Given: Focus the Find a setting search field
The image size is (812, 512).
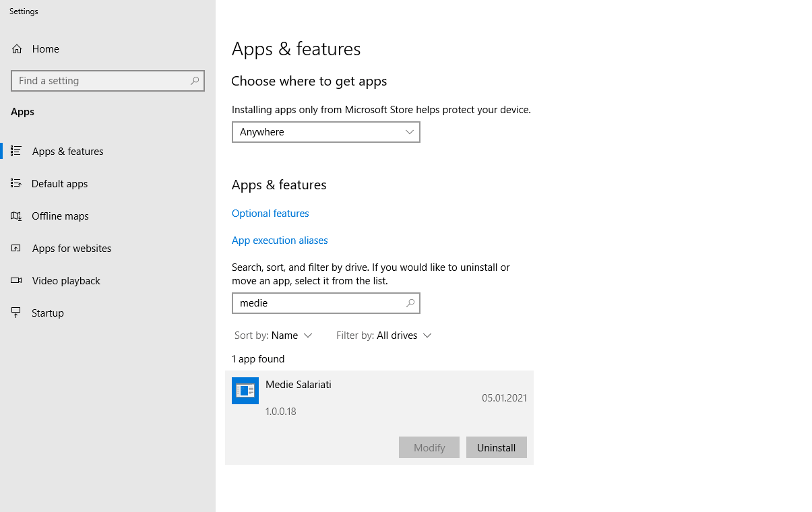Looking at the screenshot, I should click(108, 81).
